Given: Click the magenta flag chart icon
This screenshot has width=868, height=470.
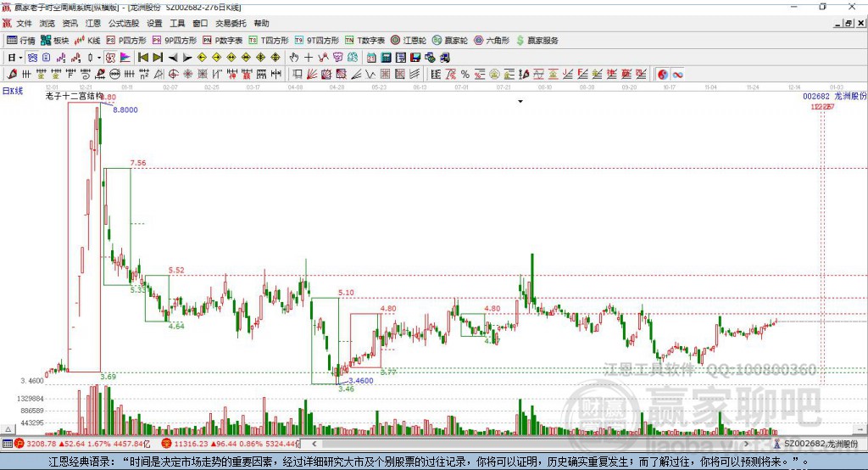Looking at the screenshot, I should 125,58.
